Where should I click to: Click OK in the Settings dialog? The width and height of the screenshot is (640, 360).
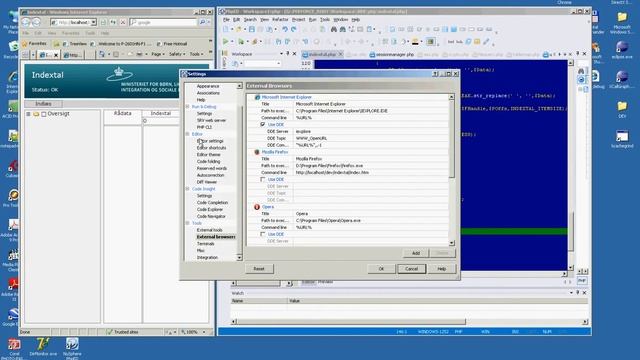point(381,269)
